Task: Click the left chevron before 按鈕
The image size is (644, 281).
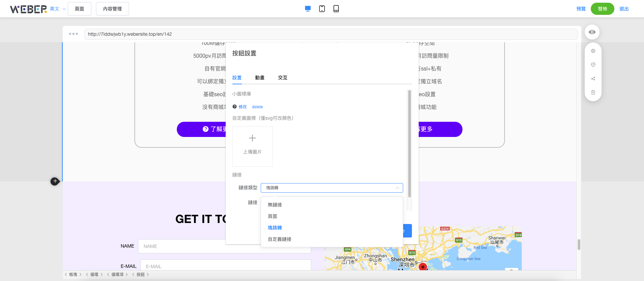Action: [133, 275]
